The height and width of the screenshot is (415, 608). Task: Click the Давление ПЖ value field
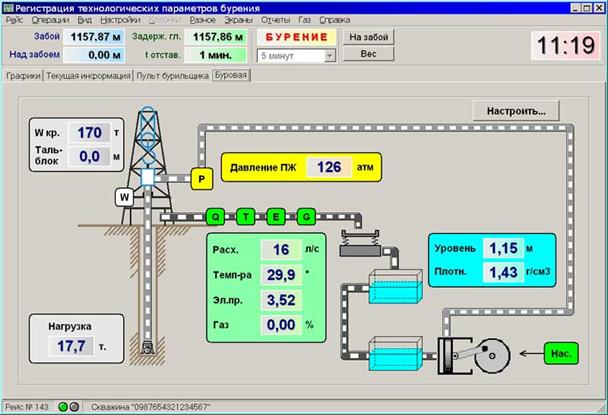[328, 167]
